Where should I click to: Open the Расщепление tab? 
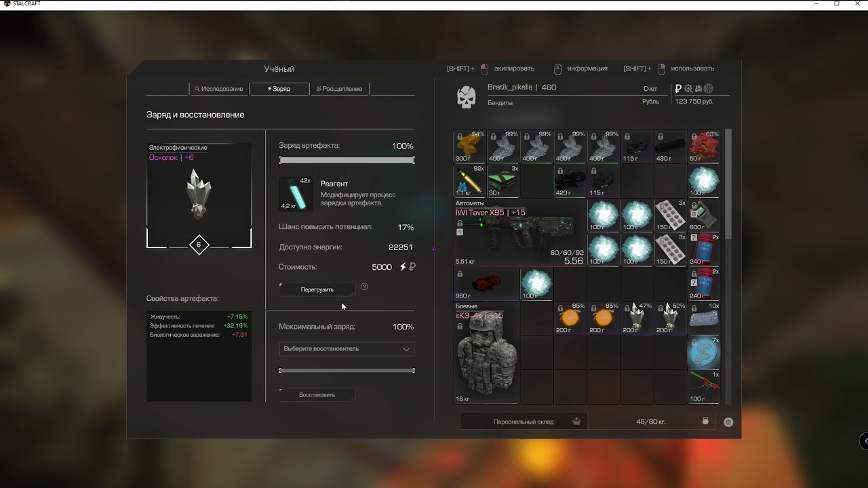(x=339, y=89)
